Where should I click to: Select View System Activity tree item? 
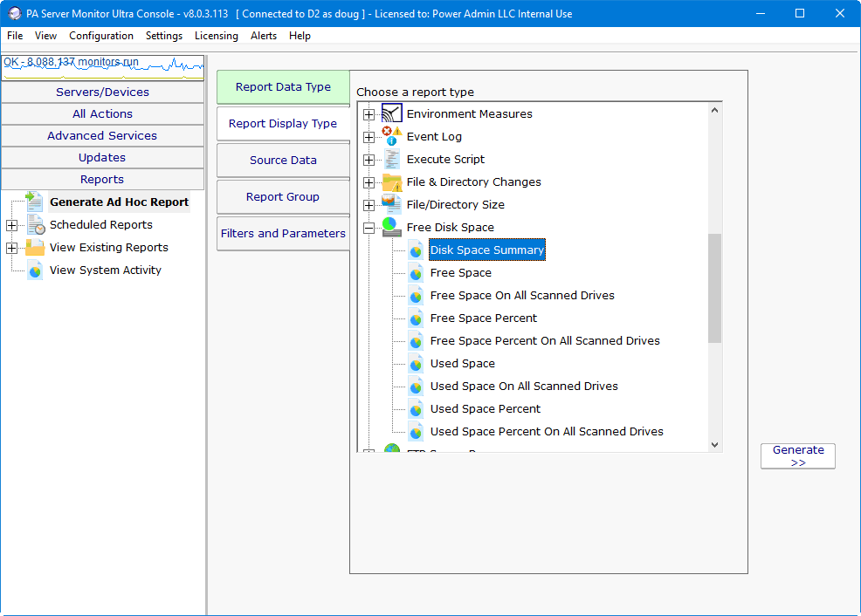(x=106, y=270)
